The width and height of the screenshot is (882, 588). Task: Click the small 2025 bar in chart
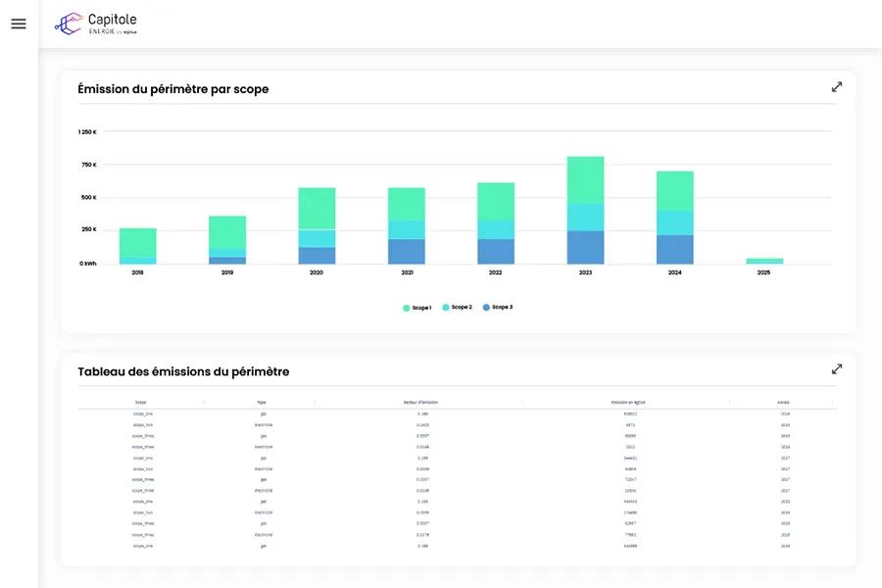tap(764, 261)
